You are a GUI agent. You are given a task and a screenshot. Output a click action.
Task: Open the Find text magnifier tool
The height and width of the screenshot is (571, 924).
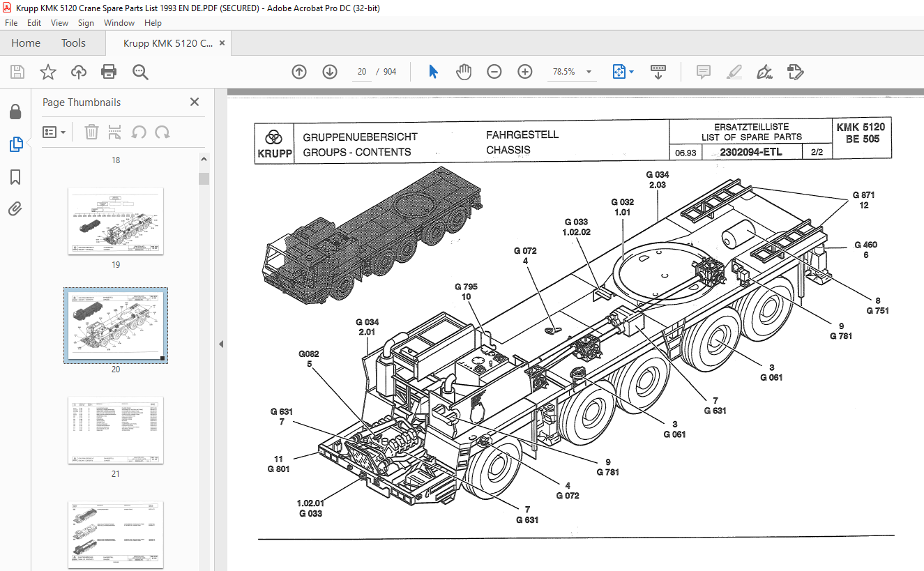point(140,72)
